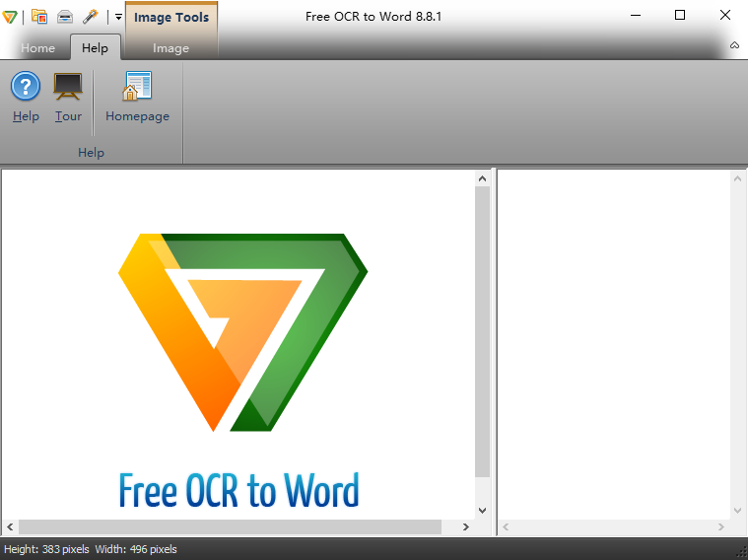This screenshot has height=560, width=748.
Task: Click the loaded logo image in preview
Action: click(x=242, y=332)
